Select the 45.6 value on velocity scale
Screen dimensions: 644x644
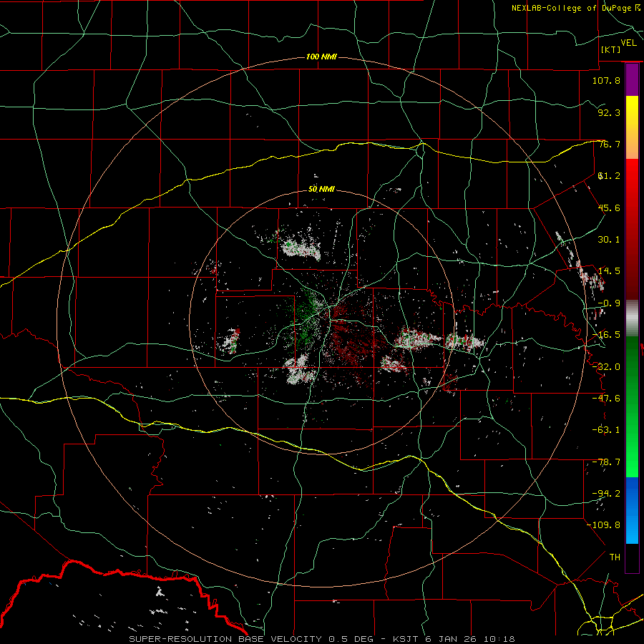click(x=609, y=208)
